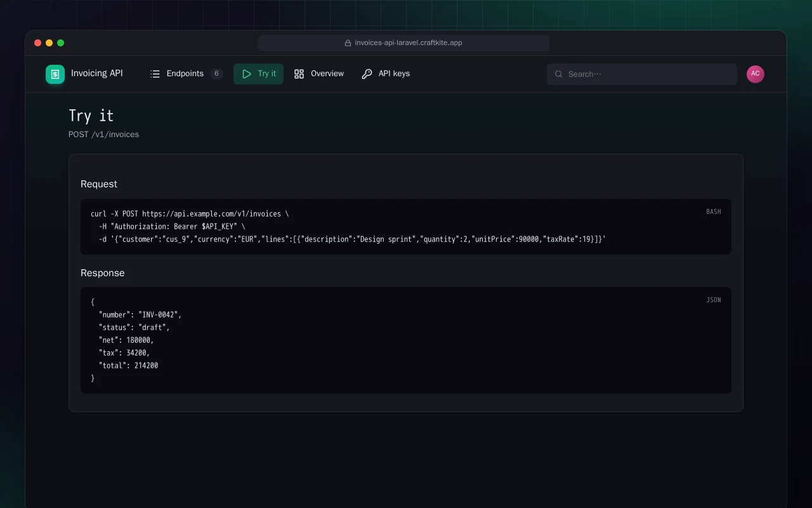The height and width of the screenshot is (508, 812).
Task: Click the POST /v1/invoices subtitle
Action: pyautogui.click(x=103, y=135)
